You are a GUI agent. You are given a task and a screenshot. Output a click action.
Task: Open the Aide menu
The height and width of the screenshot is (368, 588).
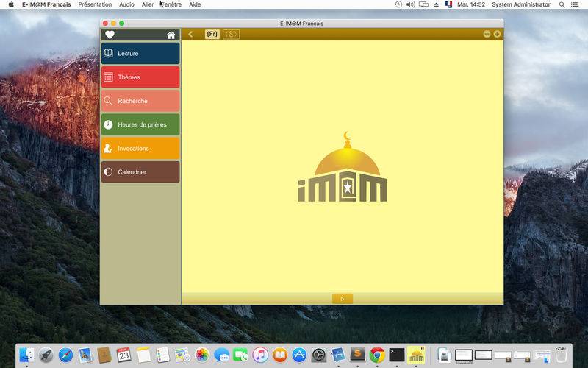(x=195, y=4)
